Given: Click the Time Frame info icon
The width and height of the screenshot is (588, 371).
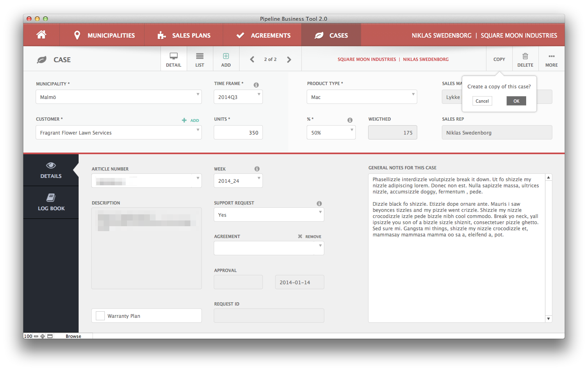Looking at the screenshot, I should 256,85.
